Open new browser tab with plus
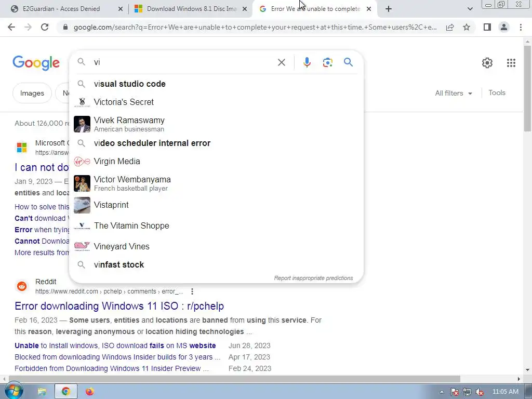Image resolution: width=532 pixels, height=399 pixels. click(389, 9)
